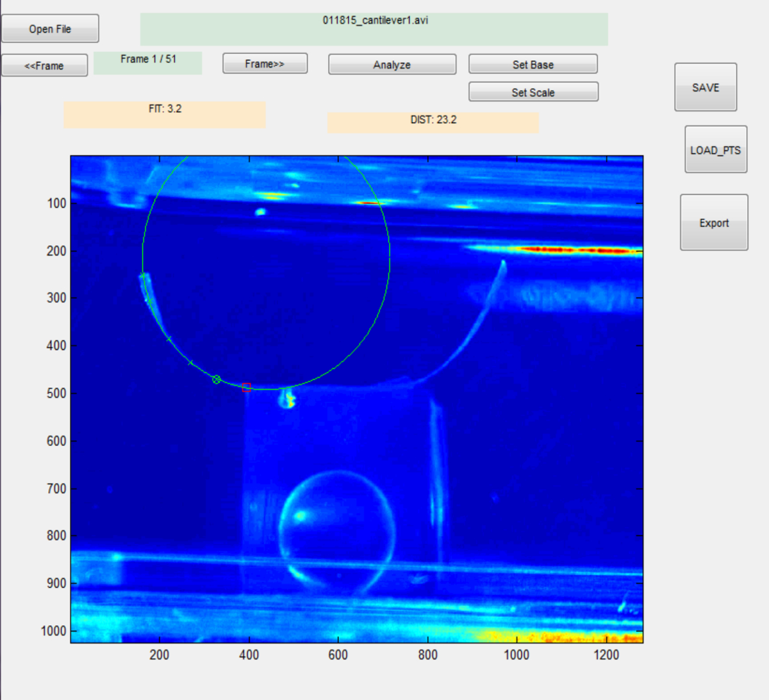Advance with the Frame>> button
Viewport: 769px width, 700px height.
pyautogui.click(x=265, y=63)
